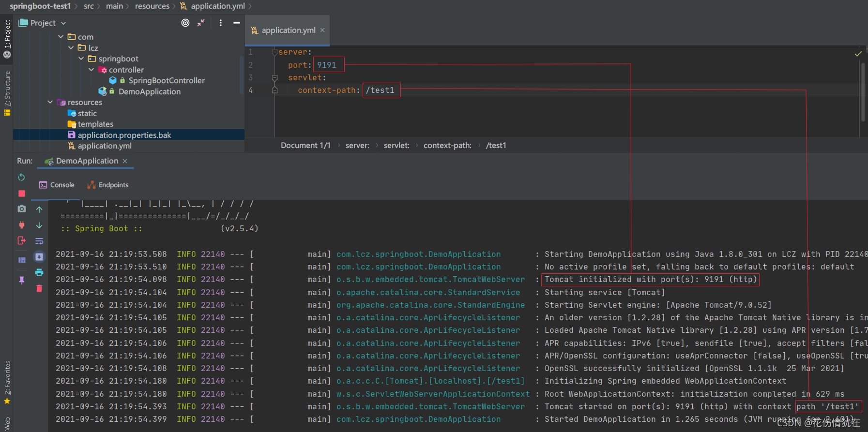Viewport: 868px width, 432px height.
Task: Click the restore layout icon in Run toolbar
Action: point(21,260)
